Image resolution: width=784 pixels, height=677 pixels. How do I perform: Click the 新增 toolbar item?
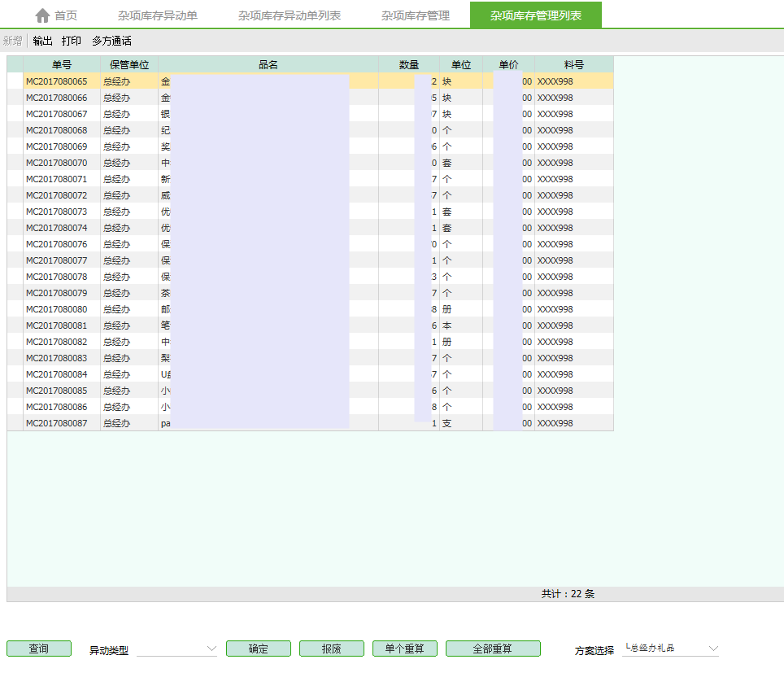coord(13,41)
